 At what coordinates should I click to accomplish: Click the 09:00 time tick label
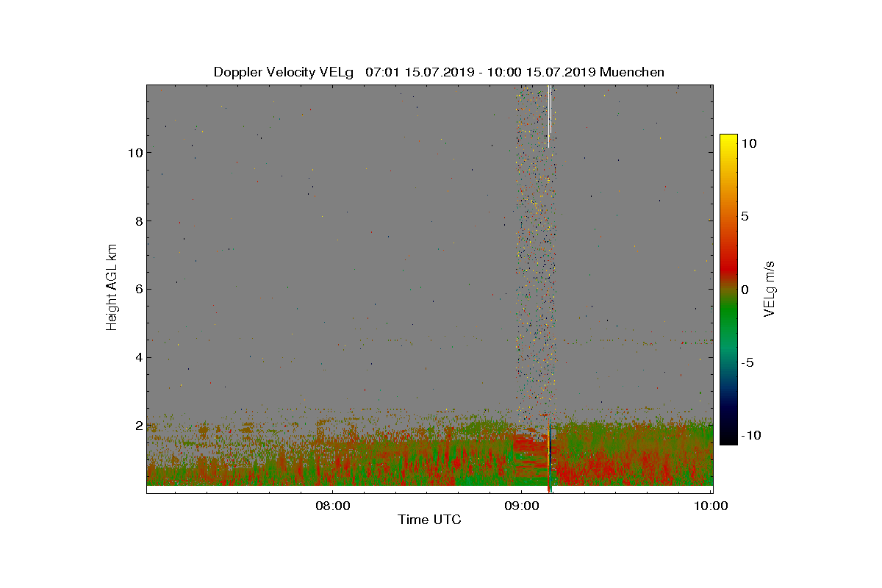click(521, 506)
